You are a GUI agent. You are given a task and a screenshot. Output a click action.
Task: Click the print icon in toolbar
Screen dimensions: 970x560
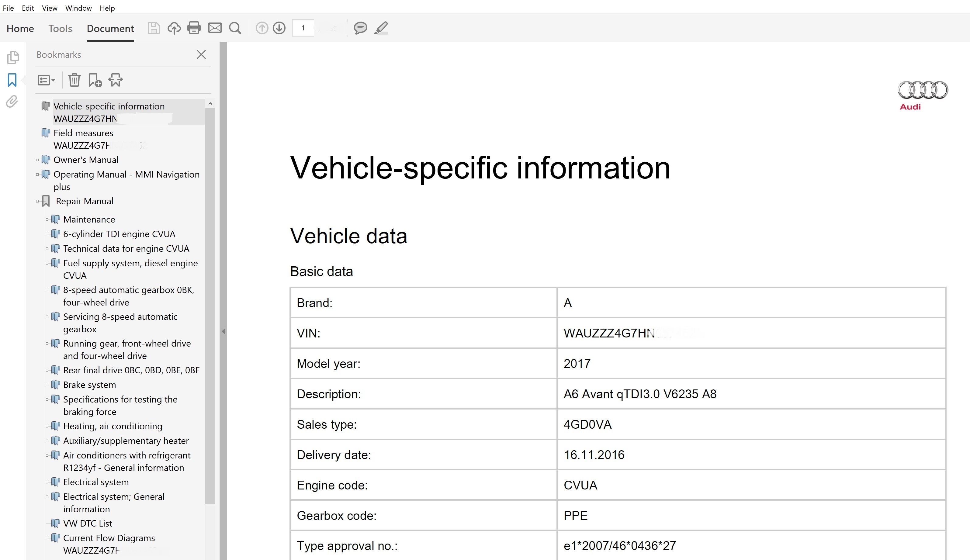(x=194, y=28)
